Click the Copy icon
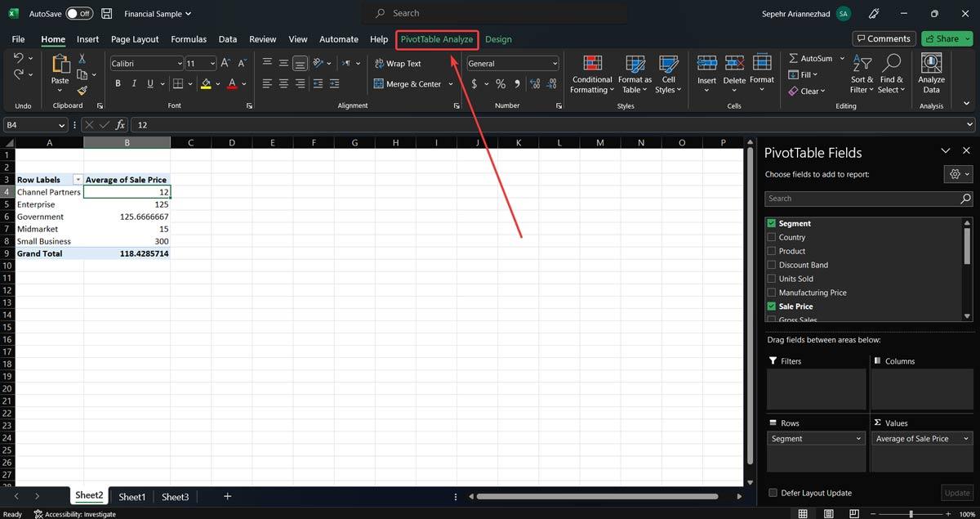Screen dimensions: 980x519 82,74
